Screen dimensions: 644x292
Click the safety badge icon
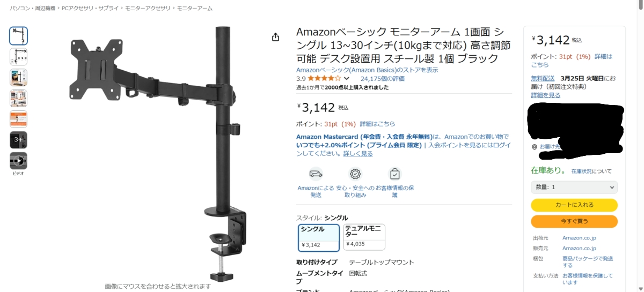[x=355, y=174]
